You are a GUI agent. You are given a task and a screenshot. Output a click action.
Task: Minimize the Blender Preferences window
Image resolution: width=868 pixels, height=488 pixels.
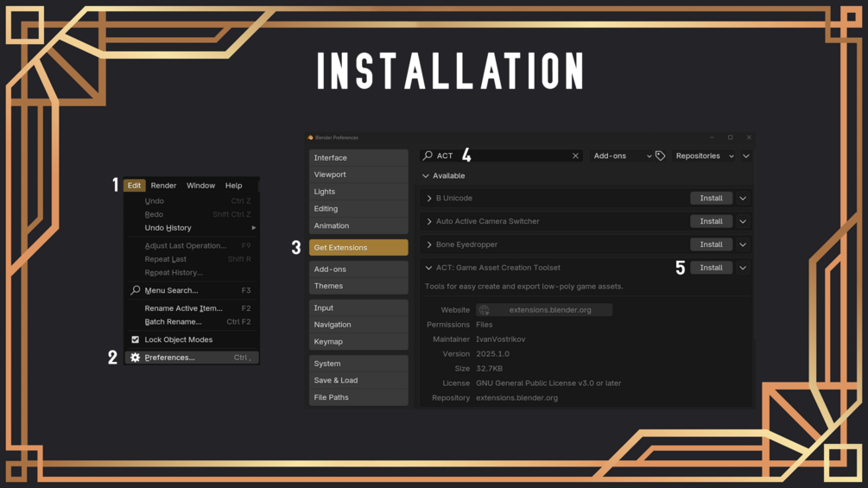[712, 137]
